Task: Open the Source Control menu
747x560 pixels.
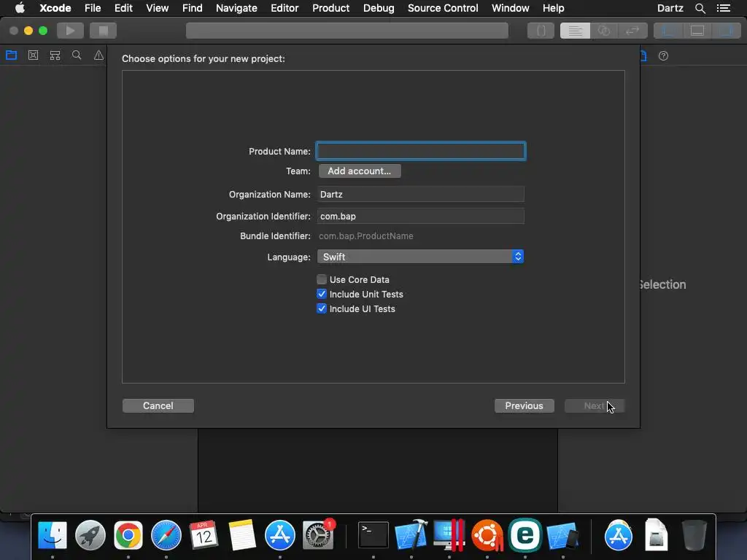Action: tap(443, 8)
